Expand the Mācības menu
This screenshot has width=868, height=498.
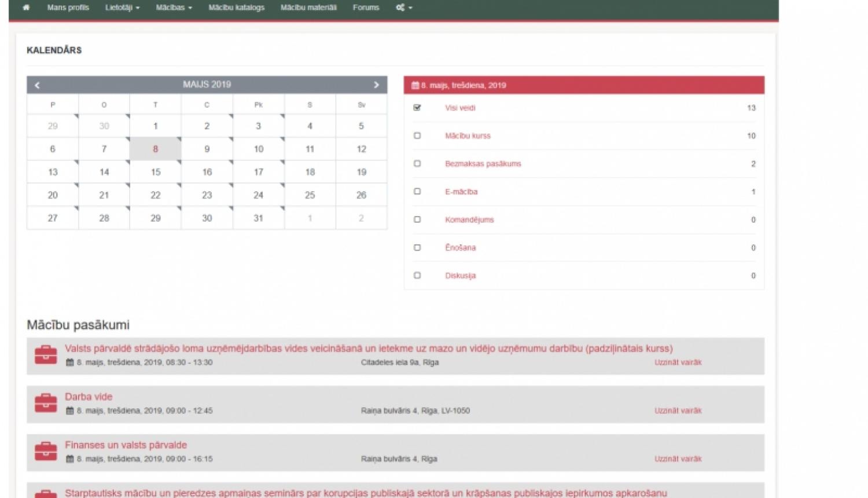coord(174,8)
